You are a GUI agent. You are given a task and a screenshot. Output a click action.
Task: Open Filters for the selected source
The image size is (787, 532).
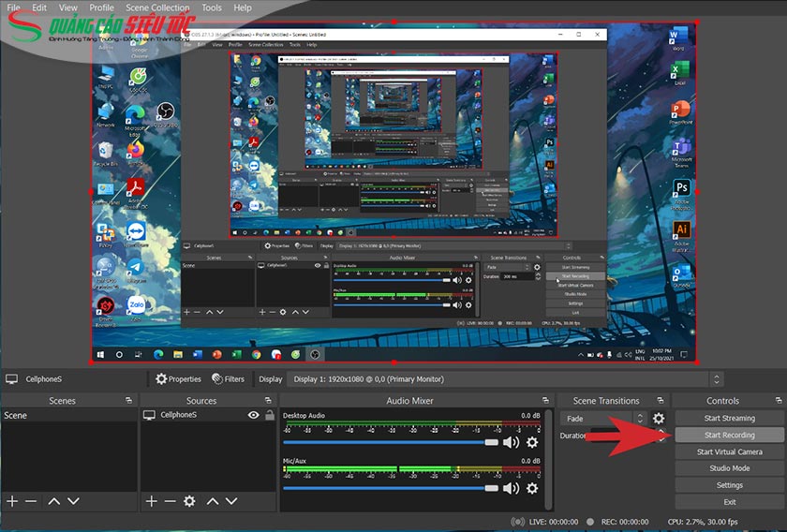pyautogui.click(x=228, y=379)
